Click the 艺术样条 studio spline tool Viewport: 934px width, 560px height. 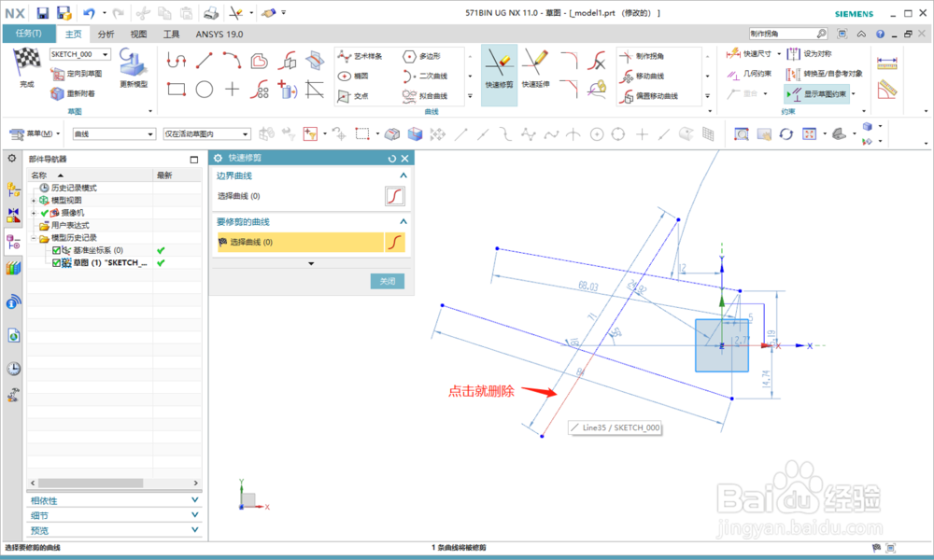click(360, 56)
